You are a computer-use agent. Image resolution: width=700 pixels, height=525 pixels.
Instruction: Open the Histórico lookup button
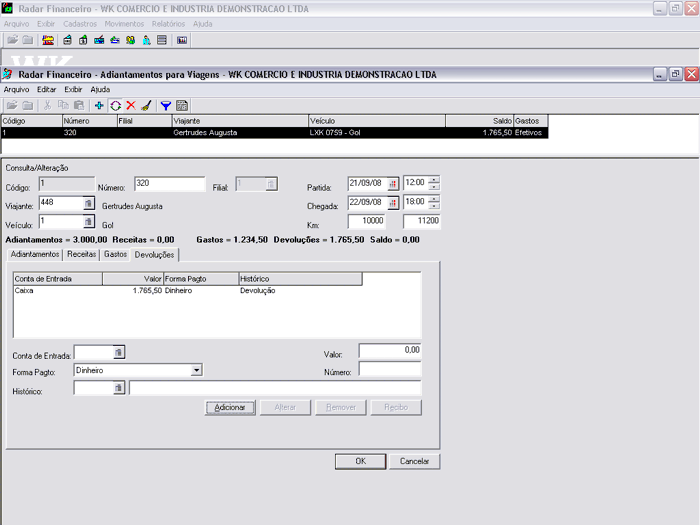pyautogui.click(x=118, y=388)
